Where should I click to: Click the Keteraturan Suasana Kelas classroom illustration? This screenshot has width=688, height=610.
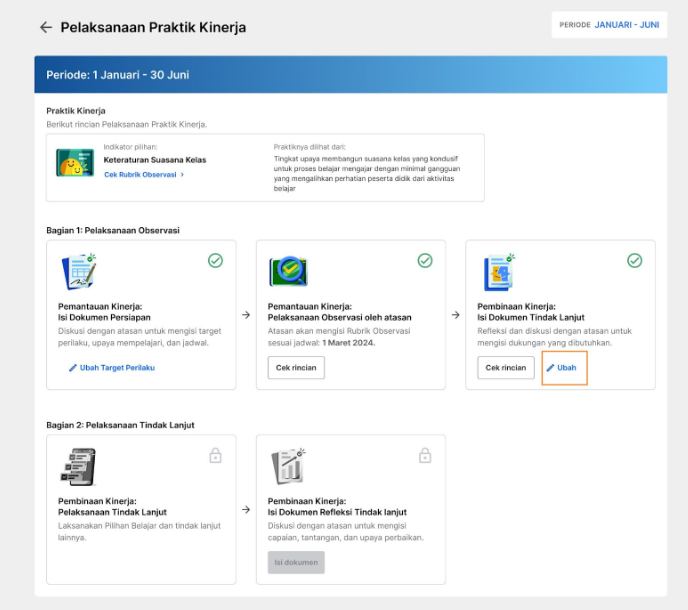click(75, 163)
